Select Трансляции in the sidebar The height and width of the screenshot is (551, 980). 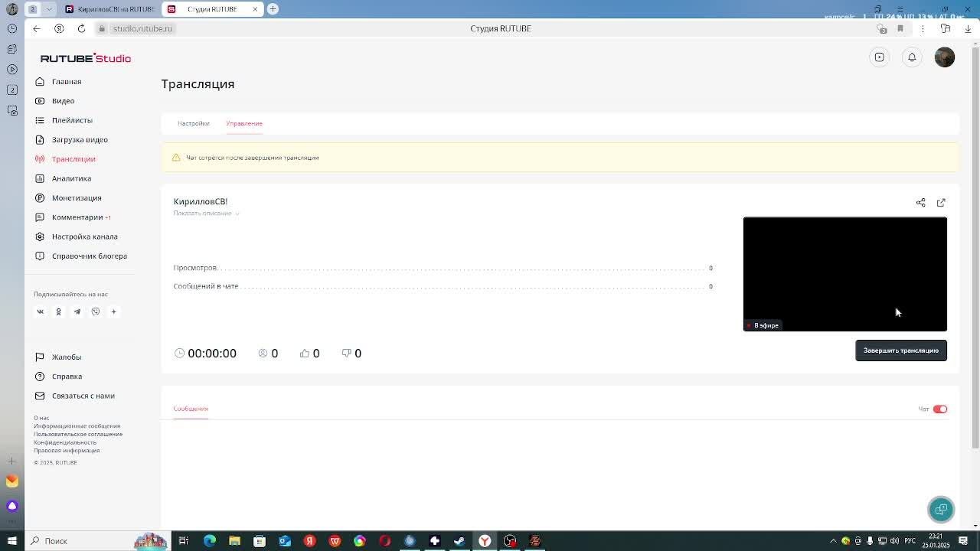73,159
